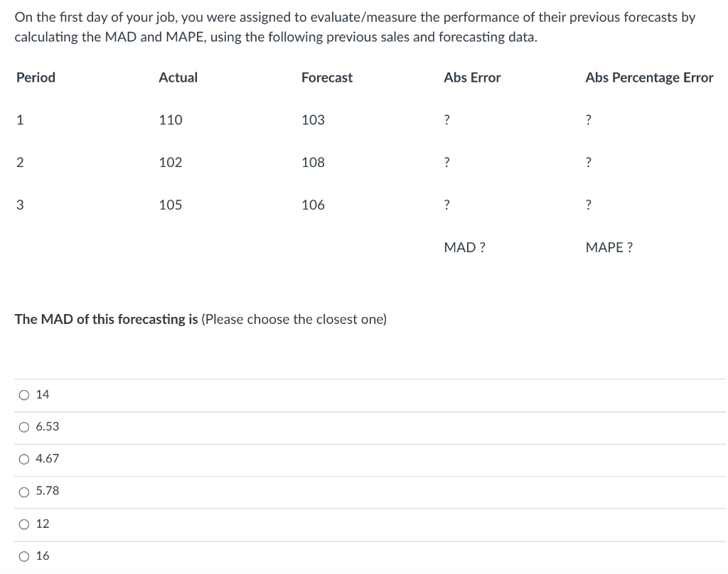Click the actual value 102 cell
The width and height of the screenshot is (728, 574).
click(171, 163)
